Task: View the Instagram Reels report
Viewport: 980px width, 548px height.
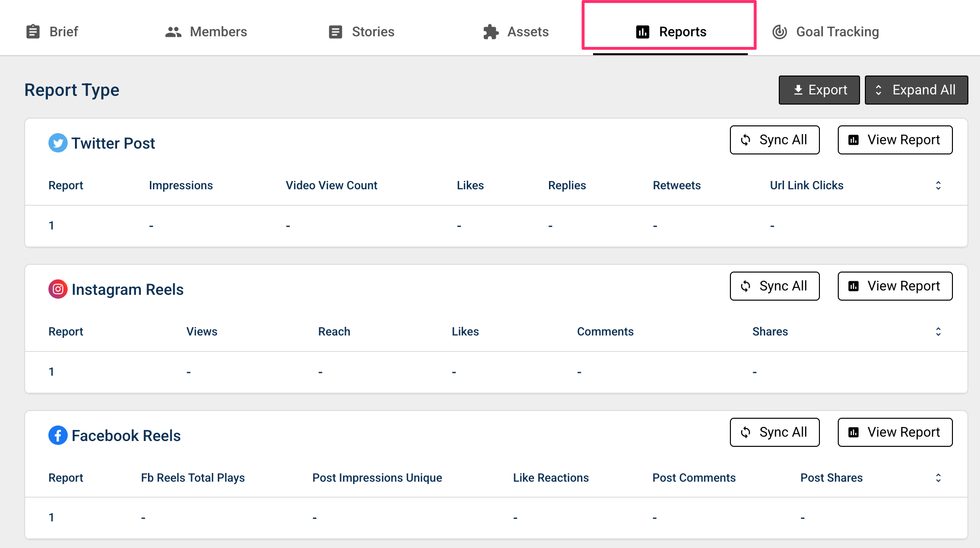Action: point(895,286)
